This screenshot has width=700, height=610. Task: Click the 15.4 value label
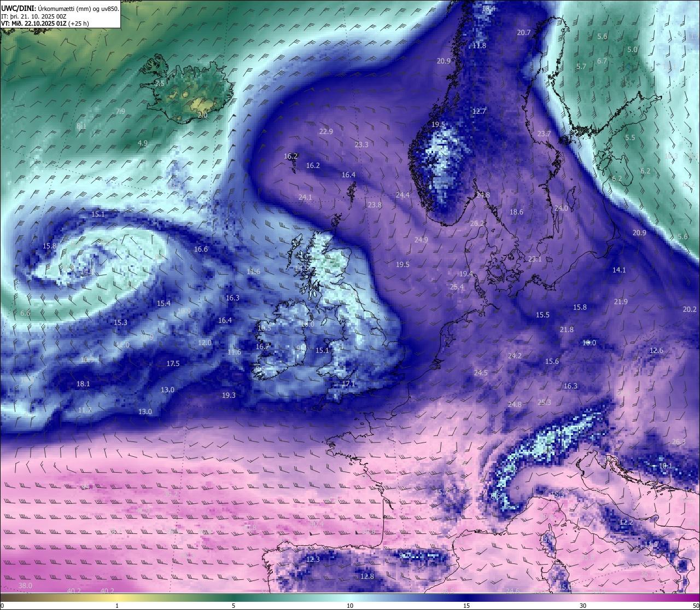[164, 304]
